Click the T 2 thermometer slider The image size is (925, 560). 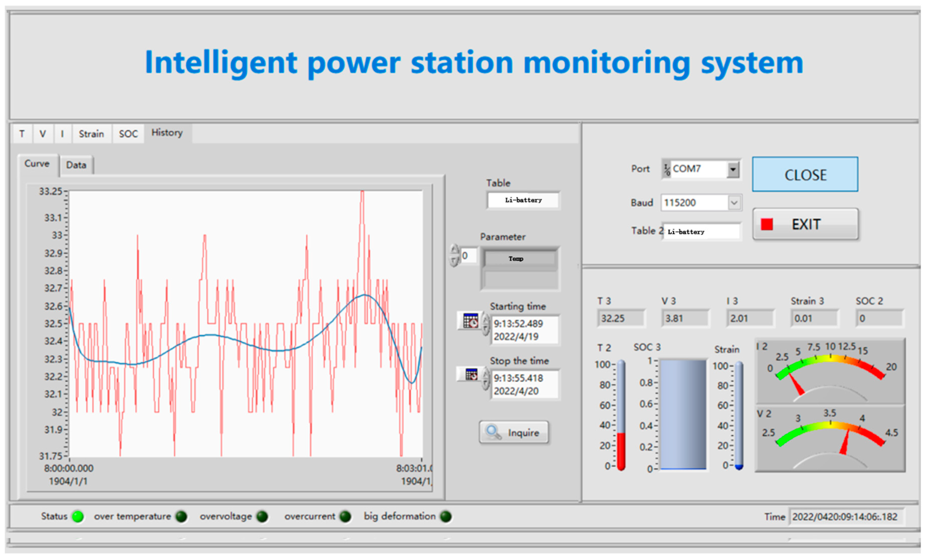point(621,415)
